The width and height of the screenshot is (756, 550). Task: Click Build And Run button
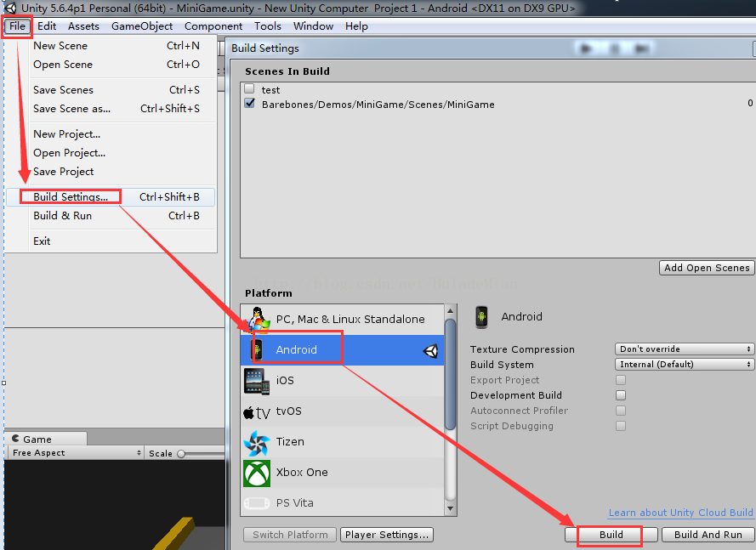coord(708,535)
